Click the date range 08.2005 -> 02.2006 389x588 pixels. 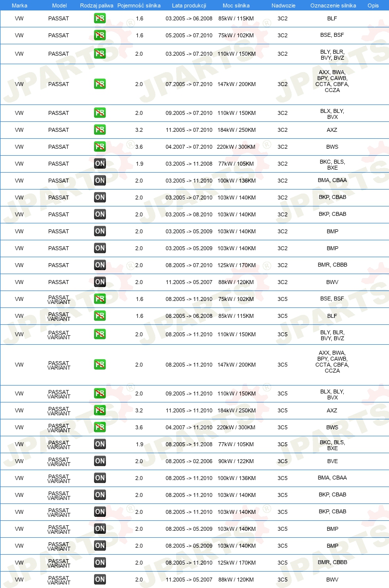tap(189, 461)
